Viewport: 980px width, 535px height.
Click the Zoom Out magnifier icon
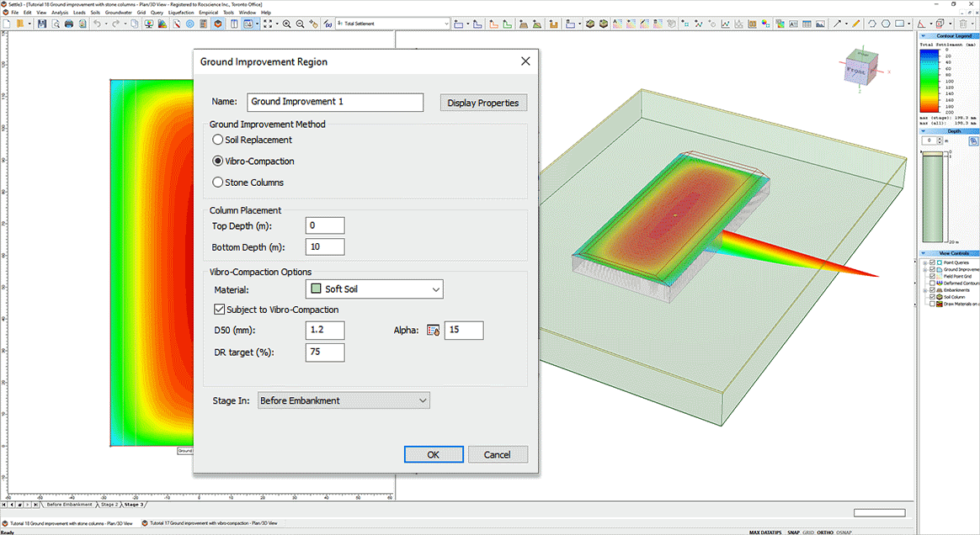click(x=300, y=24)
